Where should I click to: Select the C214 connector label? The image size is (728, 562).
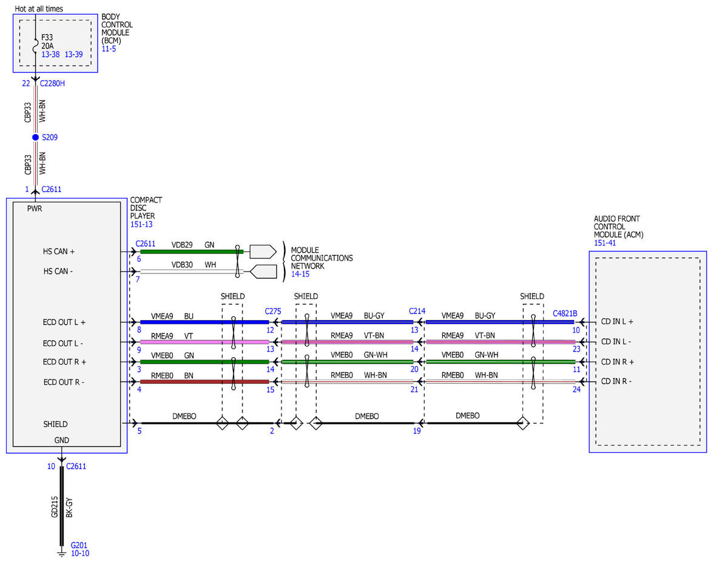point(417,311)
